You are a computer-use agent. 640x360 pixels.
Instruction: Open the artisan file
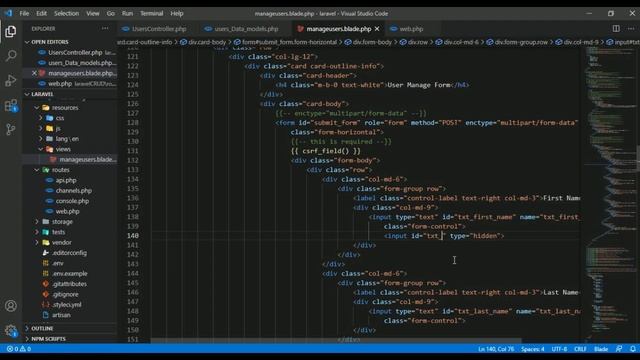point(61,315)
